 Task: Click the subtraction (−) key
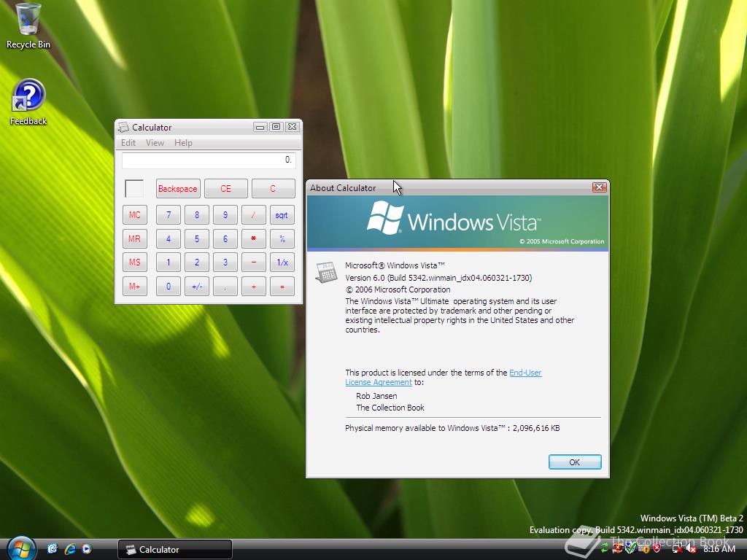[253, 262]
